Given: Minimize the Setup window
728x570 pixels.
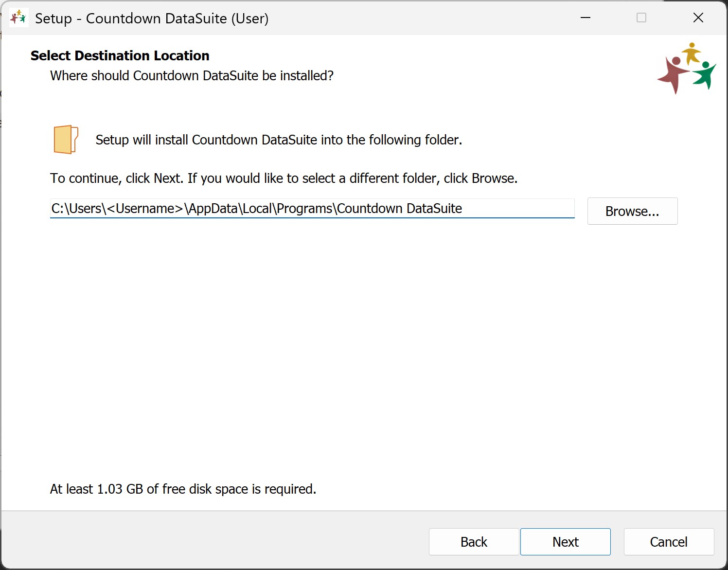Looking at the screenshot, I should pyautogui.click(x=586, y=18).
